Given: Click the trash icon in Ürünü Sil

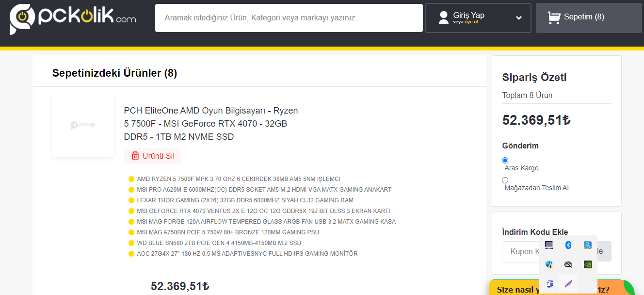Looking at the screenshot, I should coord(135,156).
